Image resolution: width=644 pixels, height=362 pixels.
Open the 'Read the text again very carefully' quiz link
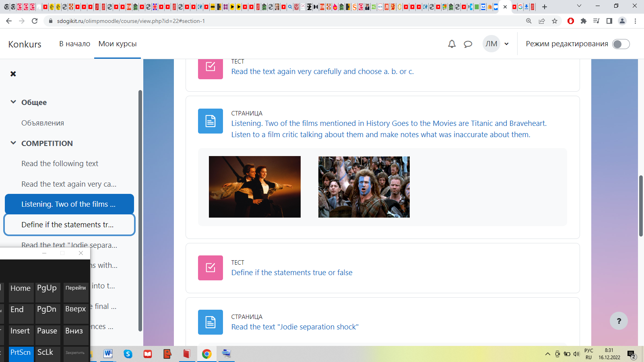[x=322, y=72]
